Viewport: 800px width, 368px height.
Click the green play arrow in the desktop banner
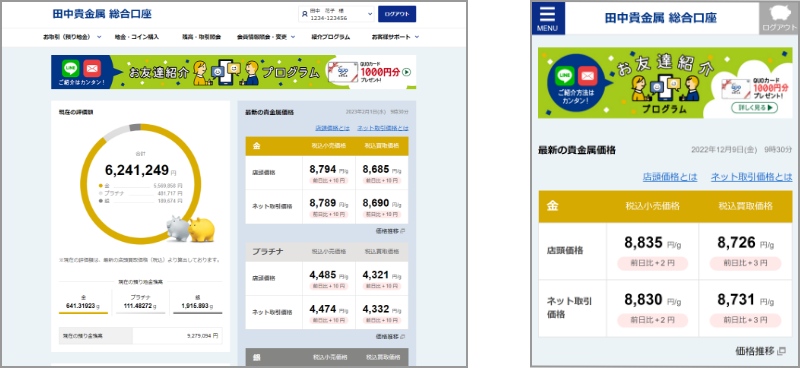(407, 72)
